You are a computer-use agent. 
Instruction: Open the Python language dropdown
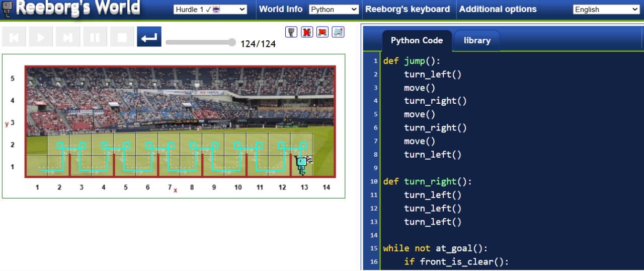pos(334,10)
